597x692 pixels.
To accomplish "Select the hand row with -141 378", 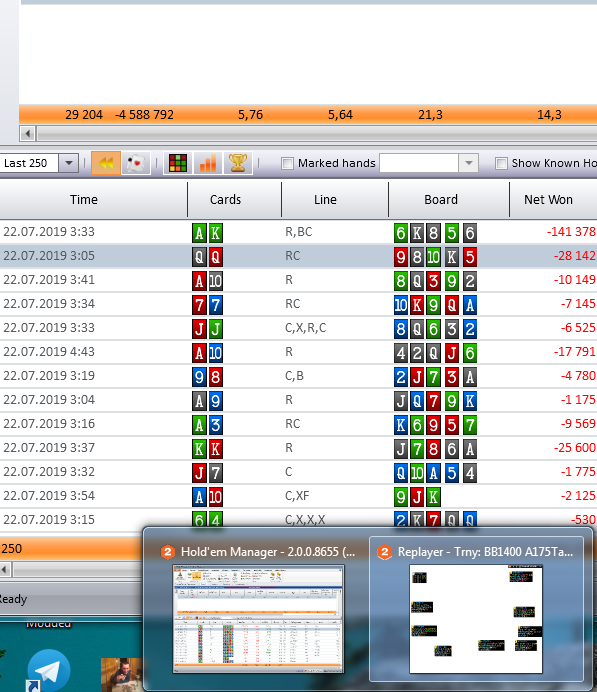I will (x=298, y=232).
